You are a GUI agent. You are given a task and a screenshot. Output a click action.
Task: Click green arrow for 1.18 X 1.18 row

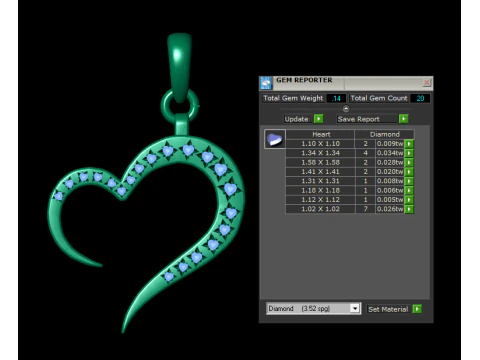click(x=409, y=190)
